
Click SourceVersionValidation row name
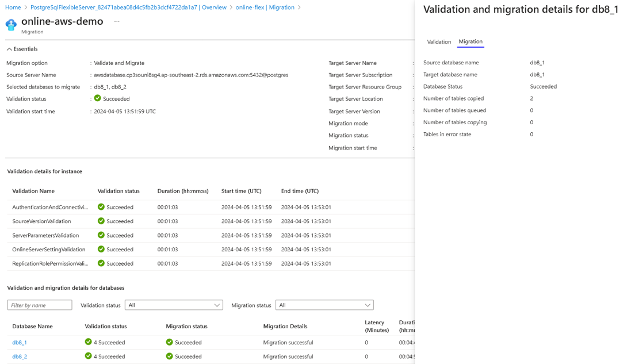click(x=41, y=221)
